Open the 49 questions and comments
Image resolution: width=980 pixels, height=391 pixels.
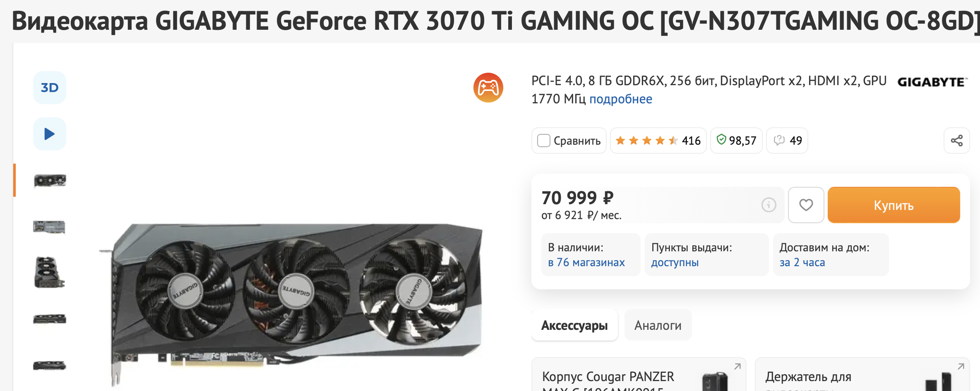(787, 141)
